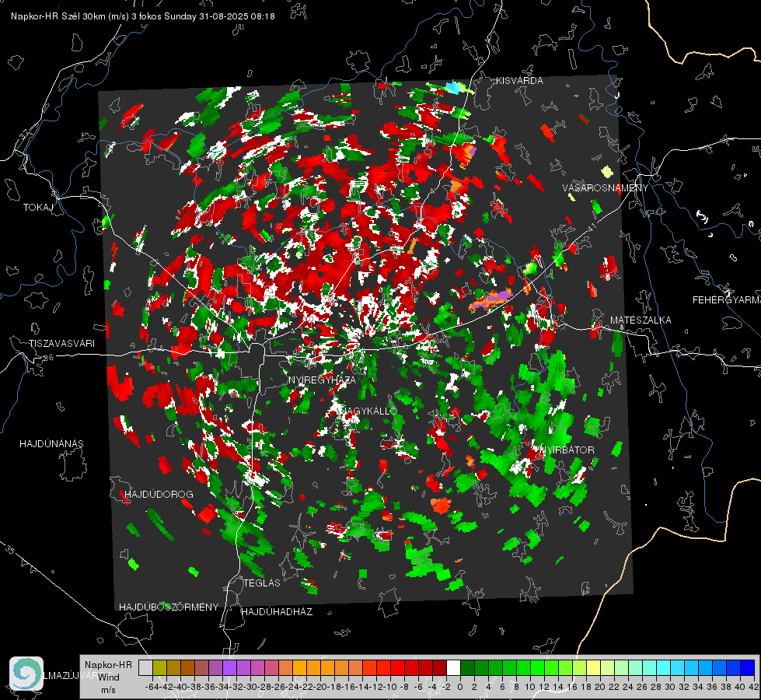
Task: Click the swirl weather logo icon
Action: (x=26, y=674)
